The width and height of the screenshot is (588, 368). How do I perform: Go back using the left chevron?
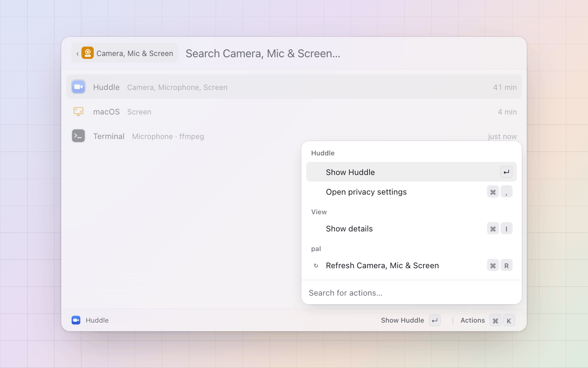pyautogui.click(x=78, y=54)
